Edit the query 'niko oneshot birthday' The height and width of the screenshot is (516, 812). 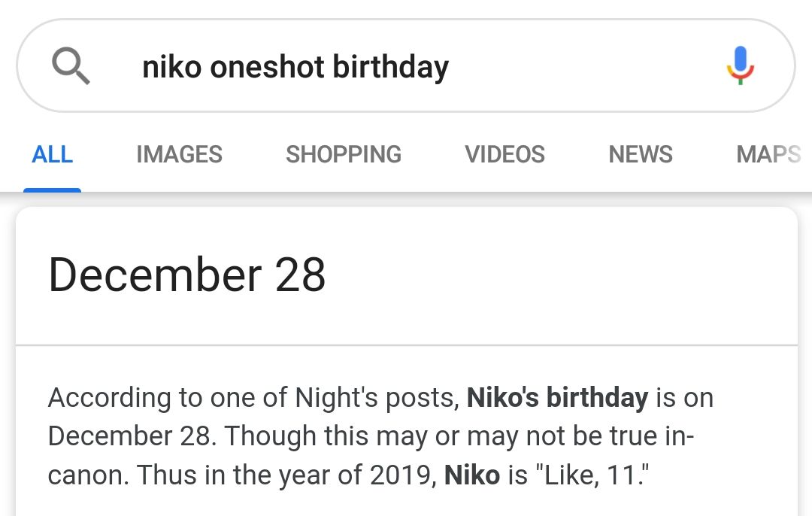click(295, 66)
